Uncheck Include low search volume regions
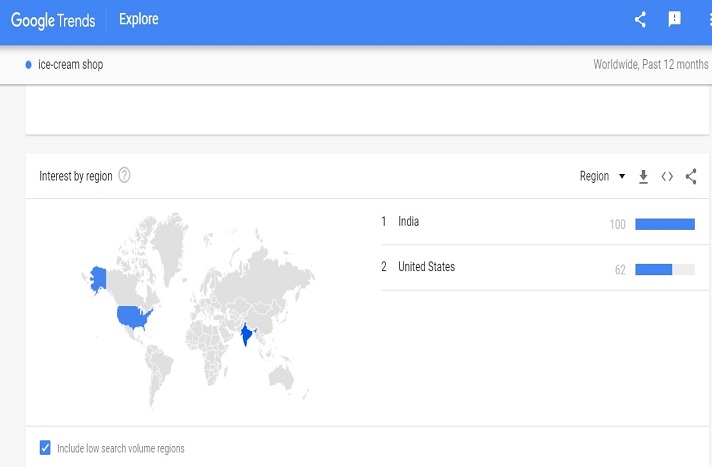Viewport: 712px width, 467px height. [x=45, y=448]
